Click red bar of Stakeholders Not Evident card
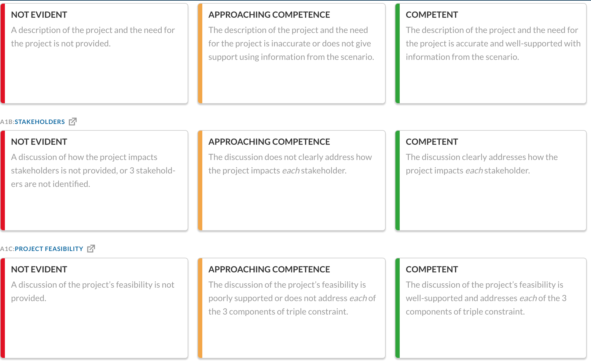 coord(3,180)
